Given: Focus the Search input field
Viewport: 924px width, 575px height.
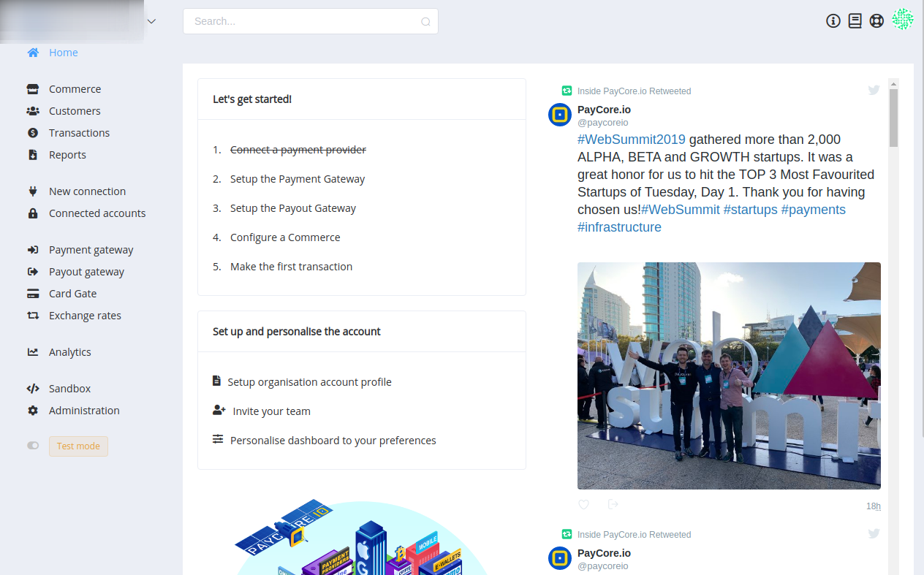Looking at the screenshot, I should click(x=311, y=21).
